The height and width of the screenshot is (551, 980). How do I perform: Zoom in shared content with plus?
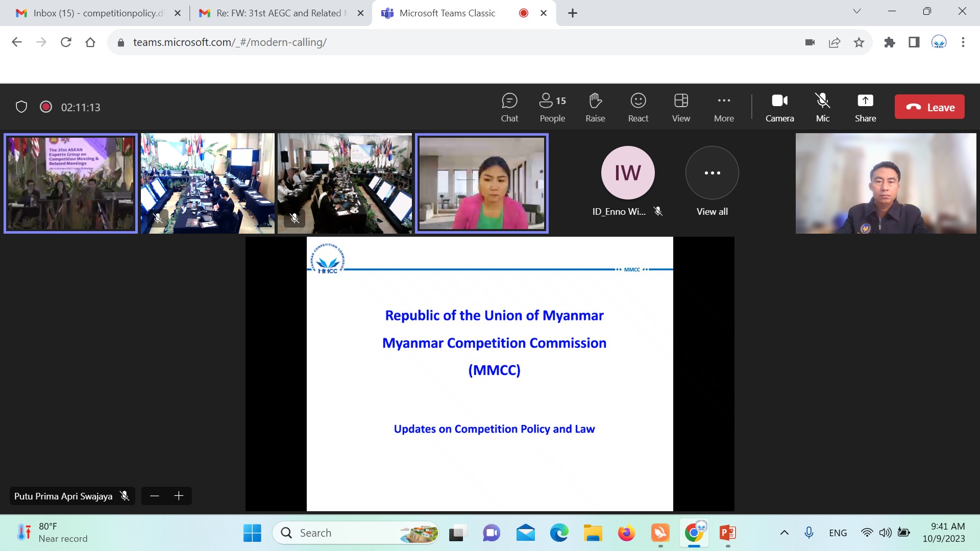point(179,496)
